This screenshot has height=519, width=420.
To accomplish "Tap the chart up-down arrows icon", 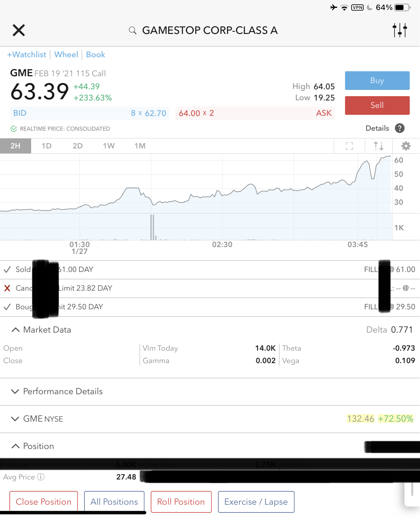I will tap(378, 146).
